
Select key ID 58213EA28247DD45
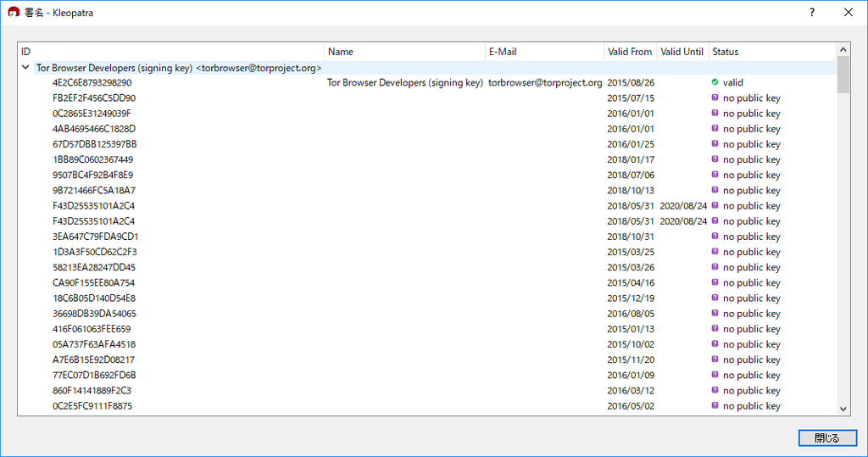(94, 268)
